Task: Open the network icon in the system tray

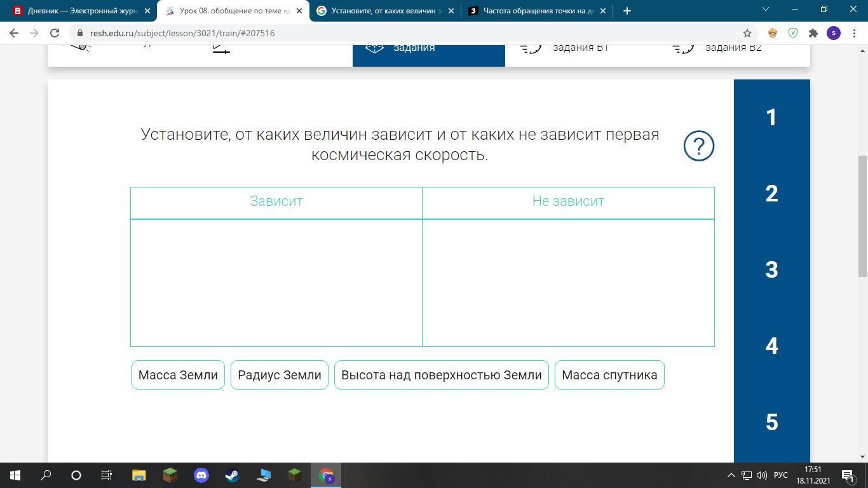Action: click(747, 475)
